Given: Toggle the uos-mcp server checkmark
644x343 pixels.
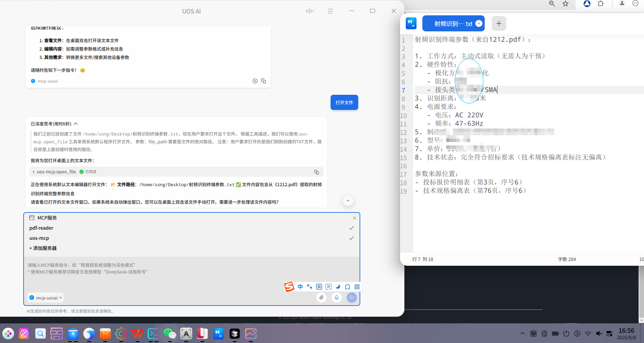Looking at the screenshot, I should coord(351,238).
